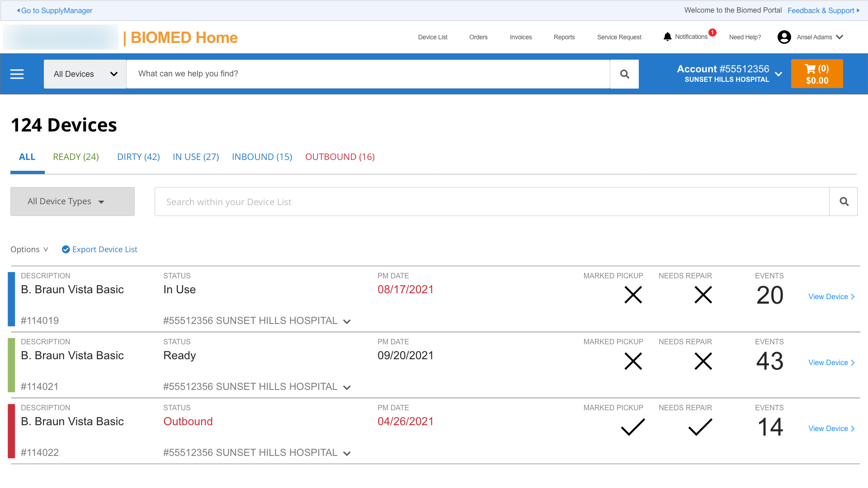Click the Export Device List checkmark icon
The width and height of the screenshot is (868, 488).
(x=66, y=249)
